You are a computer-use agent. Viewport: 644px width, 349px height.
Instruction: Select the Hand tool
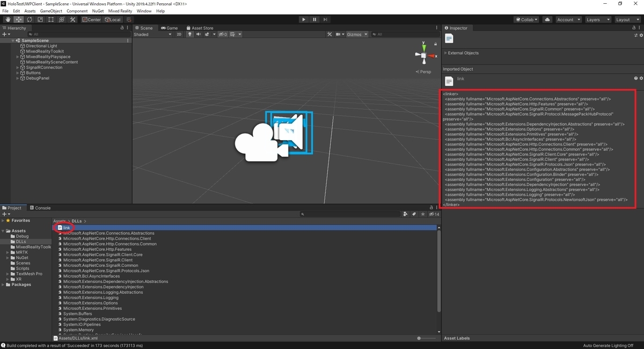click(x=8, y=19)
